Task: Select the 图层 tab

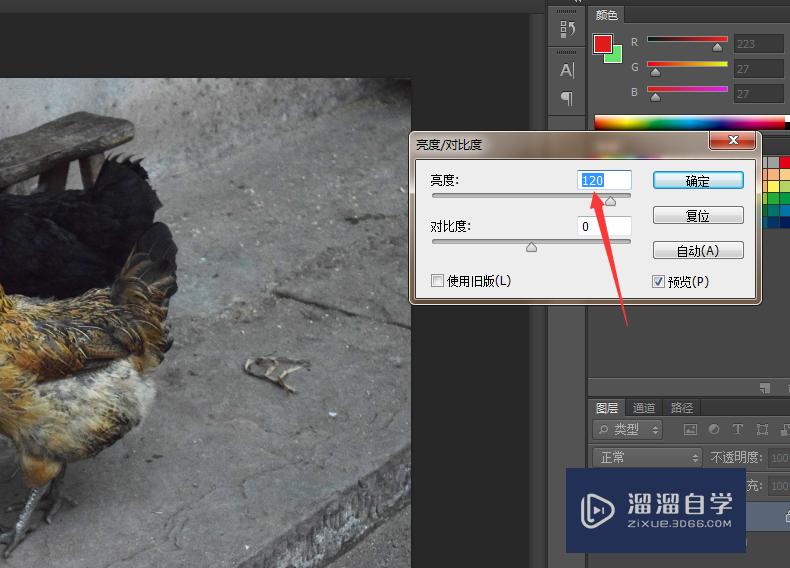Action: click(607, 408)
